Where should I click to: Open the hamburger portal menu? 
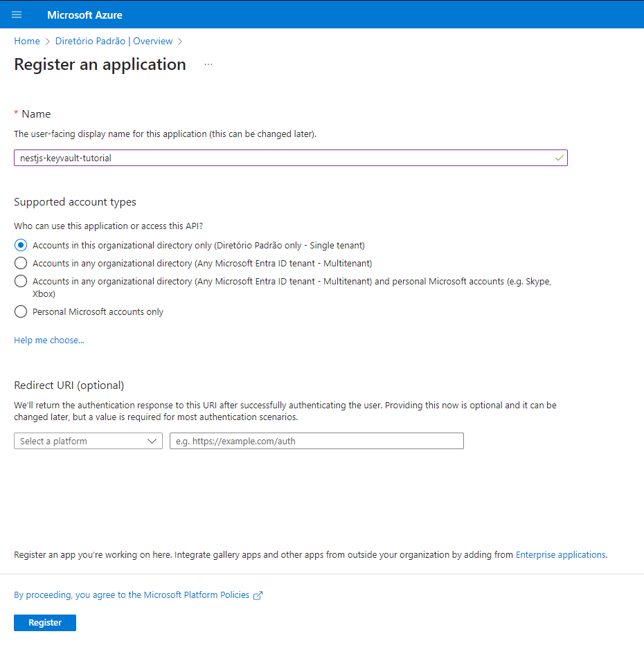17,15
